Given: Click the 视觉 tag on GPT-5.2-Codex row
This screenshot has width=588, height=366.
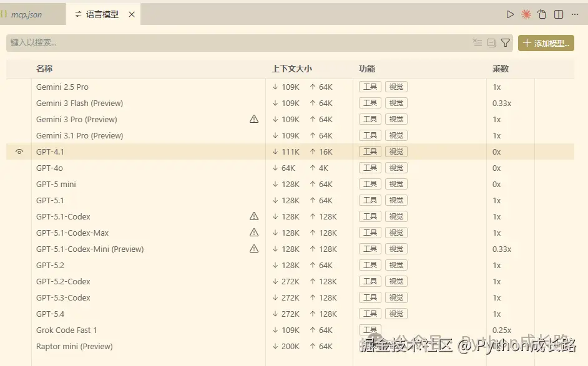Looking at the screenshot, I should click(x=396, y=281).
